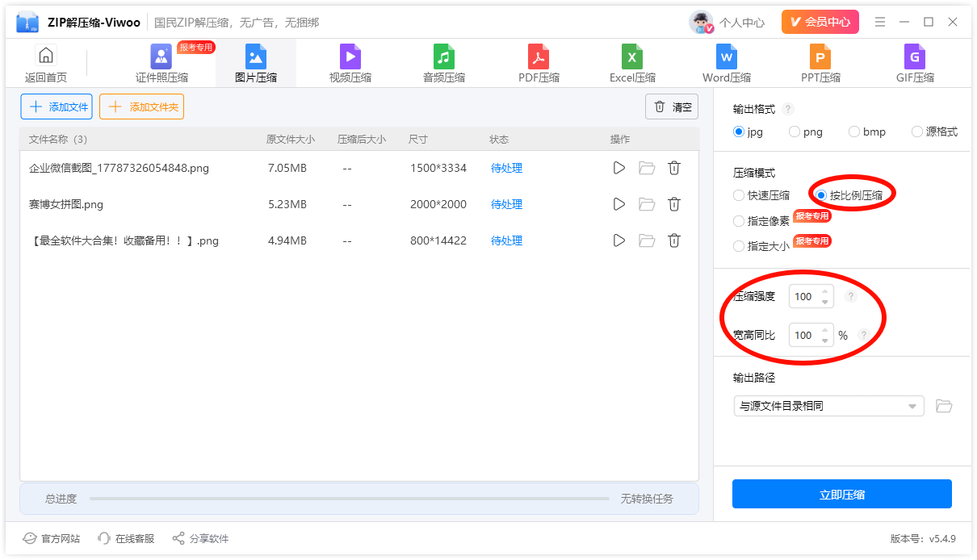The height and width of the screenshot is (560, 977).
Task: Click the 7.05MB size cell
Action: [287, 168]
